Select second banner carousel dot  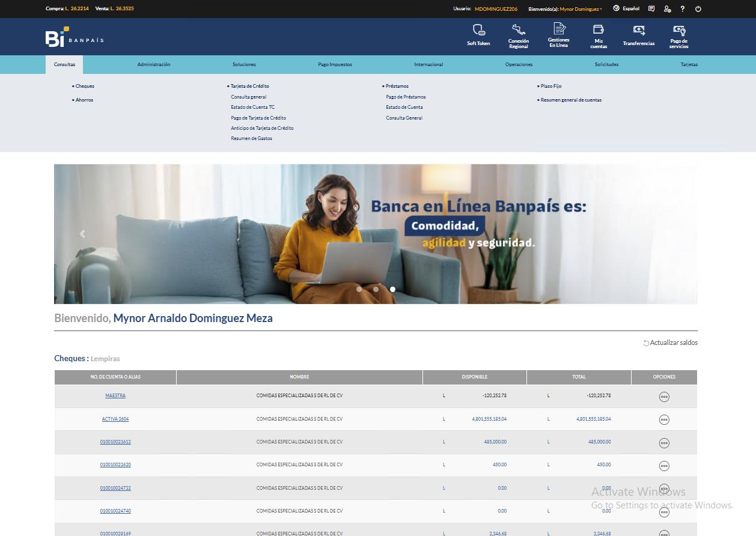click(376, 289)
